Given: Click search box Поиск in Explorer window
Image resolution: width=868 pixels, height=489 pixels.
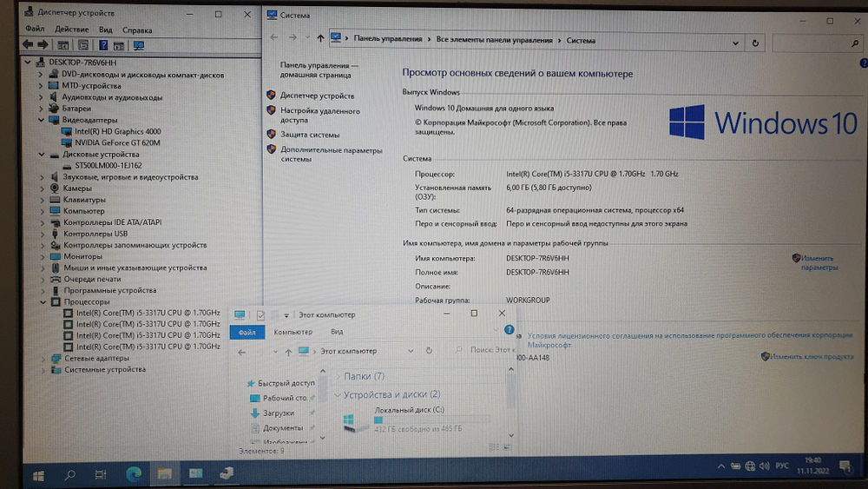Looking at the screenshot, I should point(485,350).
